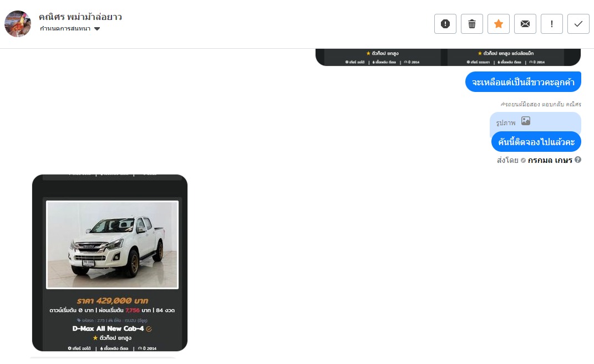Screen dimensions: 594x364
Task: Open the replied รูปภาพ attachment preview
Action: [535, 122]
